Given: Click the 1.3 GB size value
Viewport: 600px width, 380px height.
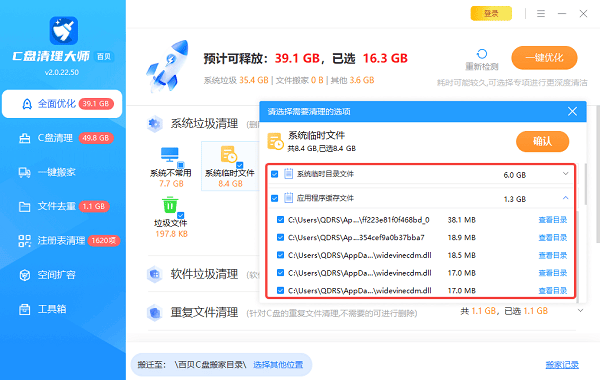Looking at the screenshot, I should 515,199.
